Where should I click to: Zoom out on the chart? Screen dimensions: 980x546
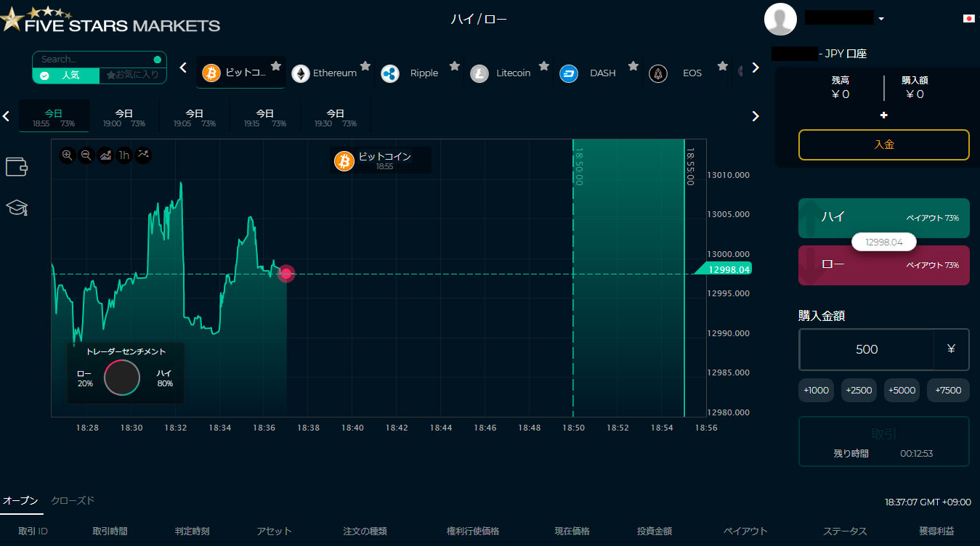86,155
